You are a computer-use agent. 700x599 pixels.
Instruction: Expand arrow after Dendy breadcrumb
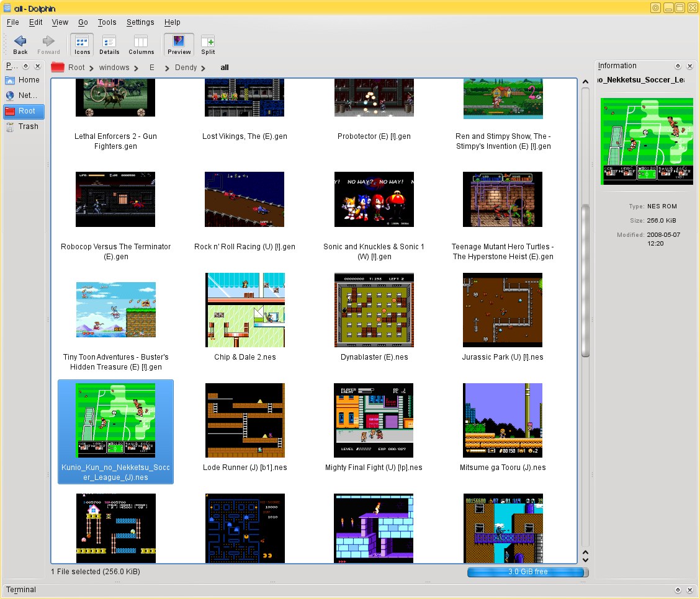pos(203,68)
